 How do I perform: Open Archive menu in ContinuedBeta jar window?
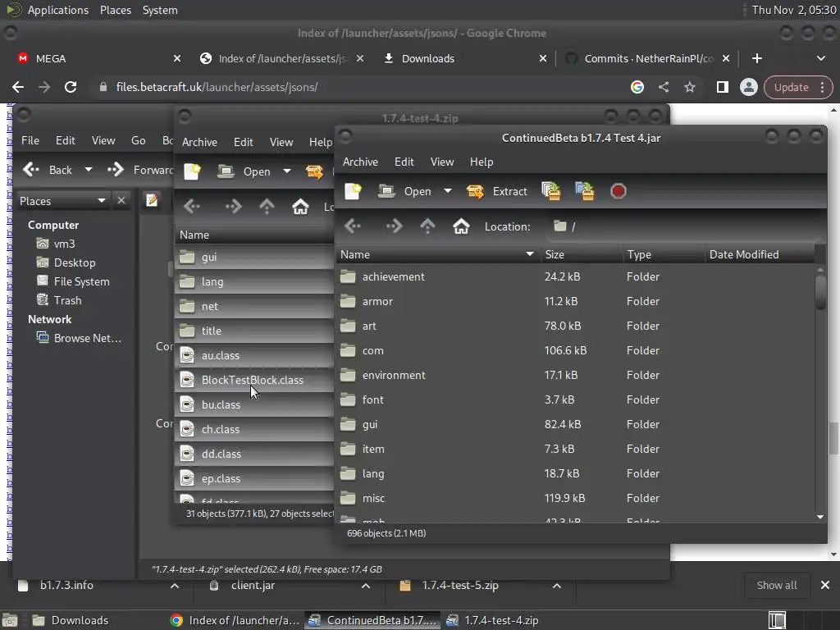(361, 162)
